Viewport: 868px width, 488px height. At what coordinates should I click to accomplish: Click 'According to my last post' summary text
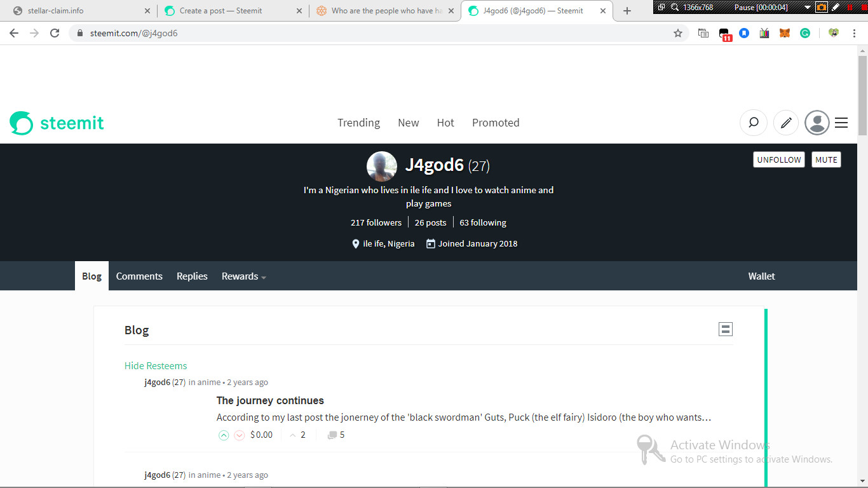463,417
